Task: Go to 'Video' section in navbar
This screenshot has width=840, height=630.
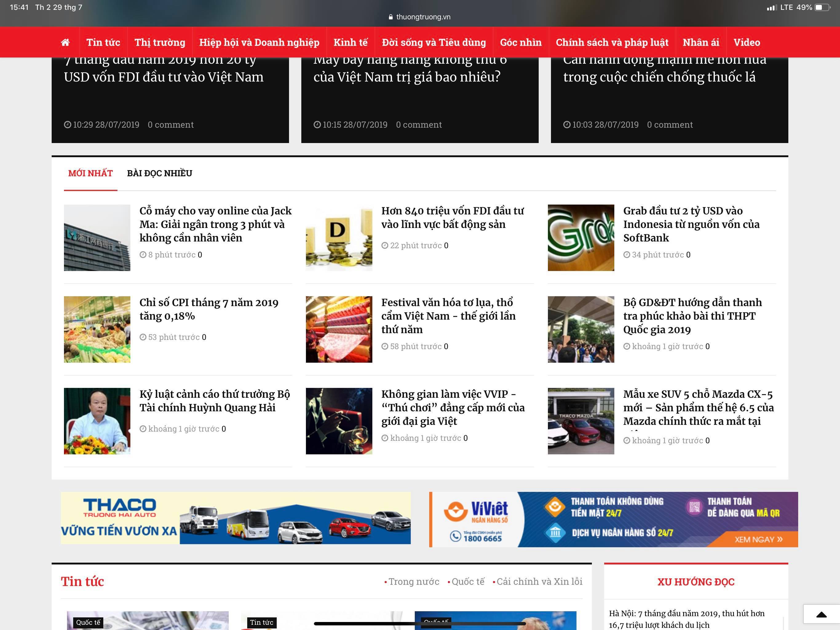Action: point(746,42)
